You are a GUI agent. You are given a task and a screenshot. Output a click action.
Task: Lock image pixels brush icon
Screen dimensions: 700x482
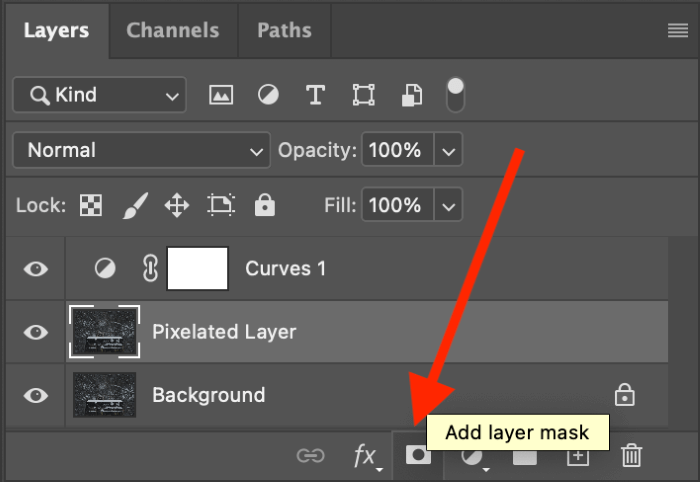(133, 206)
